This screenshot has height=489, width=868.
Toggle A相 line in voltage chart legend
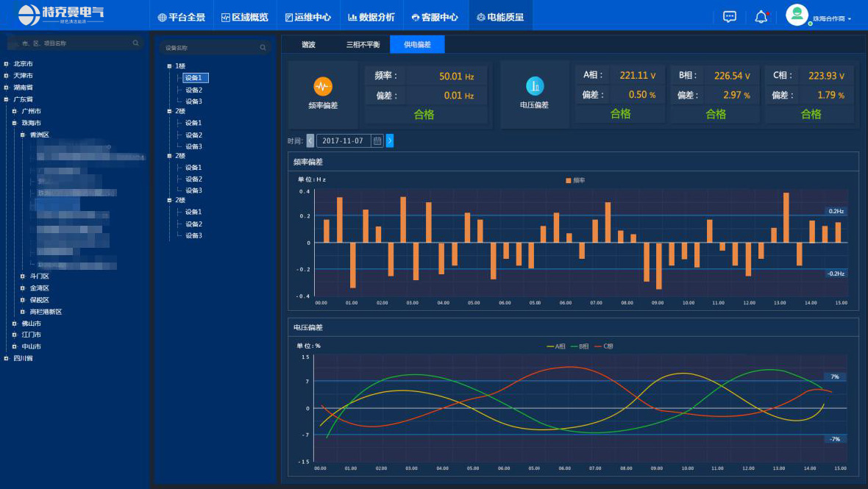tap(556, 346)
